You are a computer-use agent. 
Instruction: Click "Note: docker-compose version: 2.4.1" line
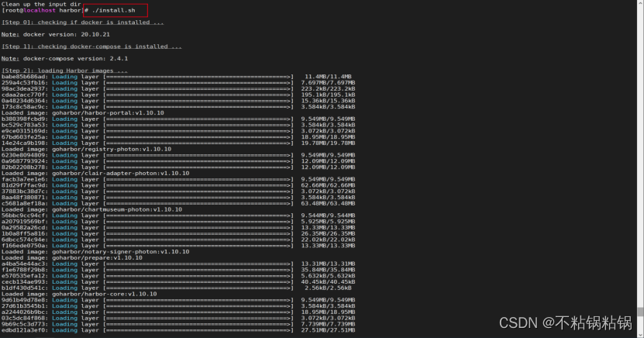point(64,59)
